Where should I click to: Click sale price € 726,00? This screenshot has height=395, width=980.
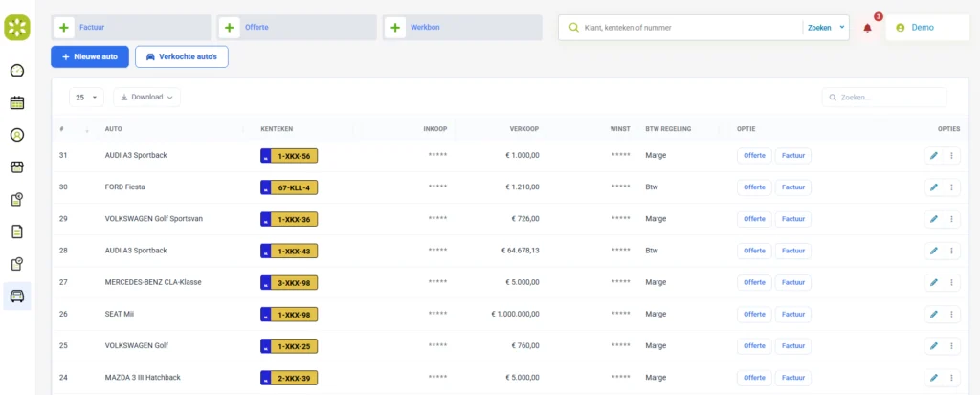tap(525, 219)
